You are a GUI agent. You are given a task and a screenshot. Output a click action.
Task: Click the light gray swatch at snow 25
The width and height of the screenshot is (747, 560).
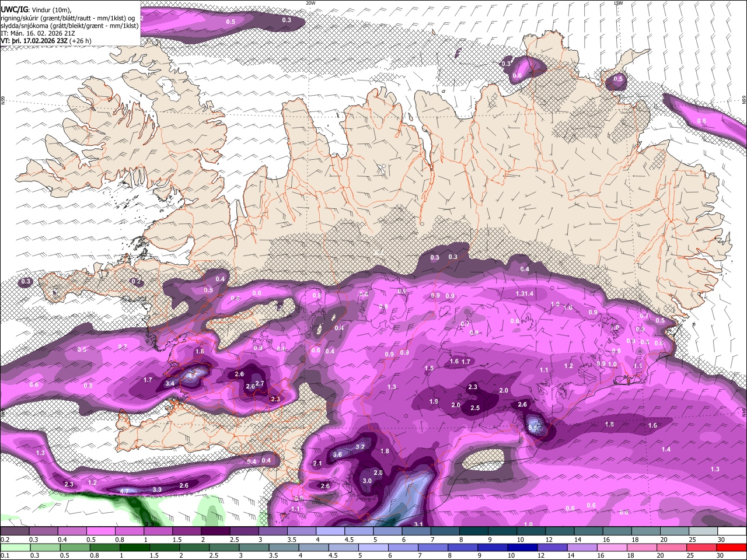703,531
